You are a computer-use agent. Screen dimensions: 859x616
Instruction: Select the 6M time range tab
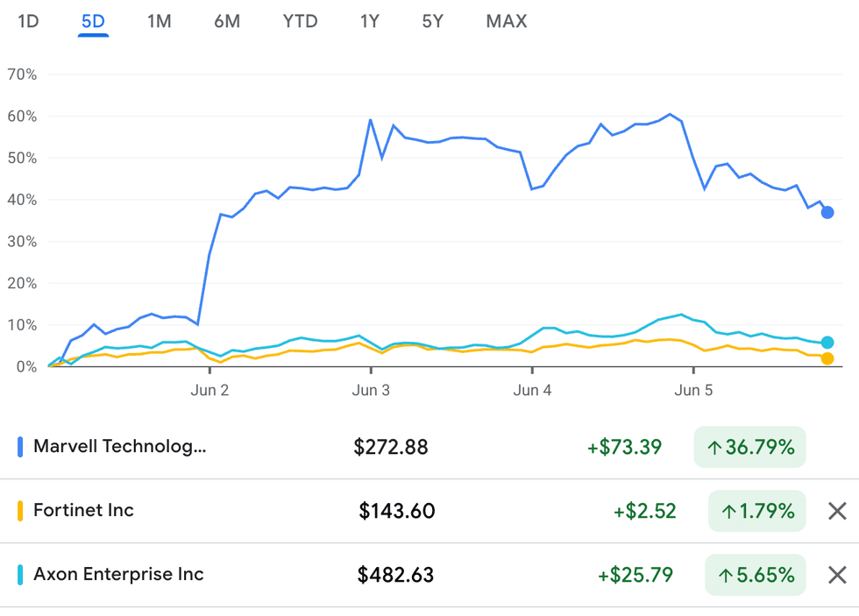tap(227, 21)
